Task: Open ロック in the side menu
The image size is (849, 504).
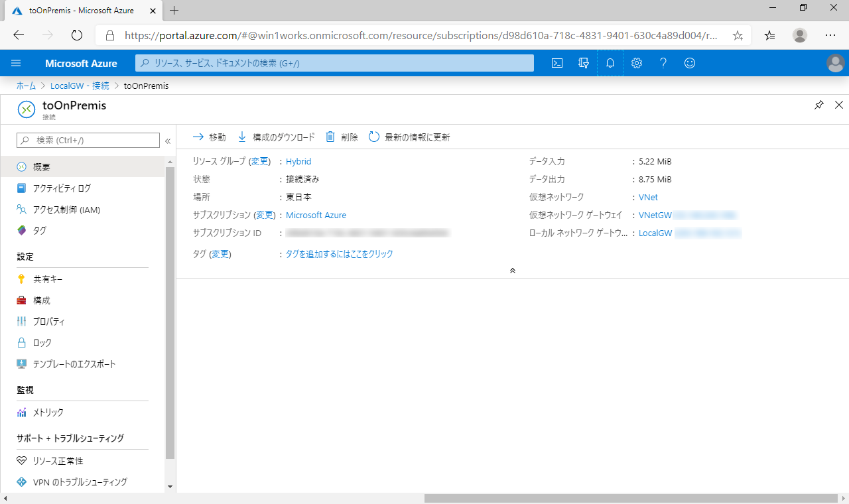Action: [x=83, y=343]
